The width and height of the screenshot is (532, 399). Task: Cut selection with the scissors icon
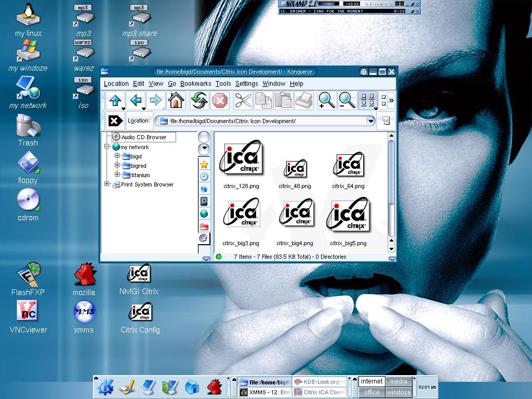click(243, 101)
